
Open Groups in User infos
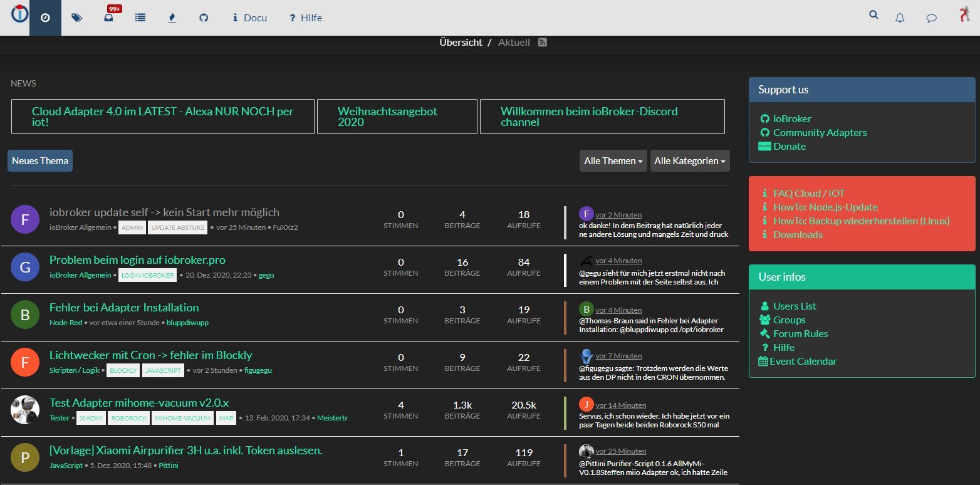790,320
